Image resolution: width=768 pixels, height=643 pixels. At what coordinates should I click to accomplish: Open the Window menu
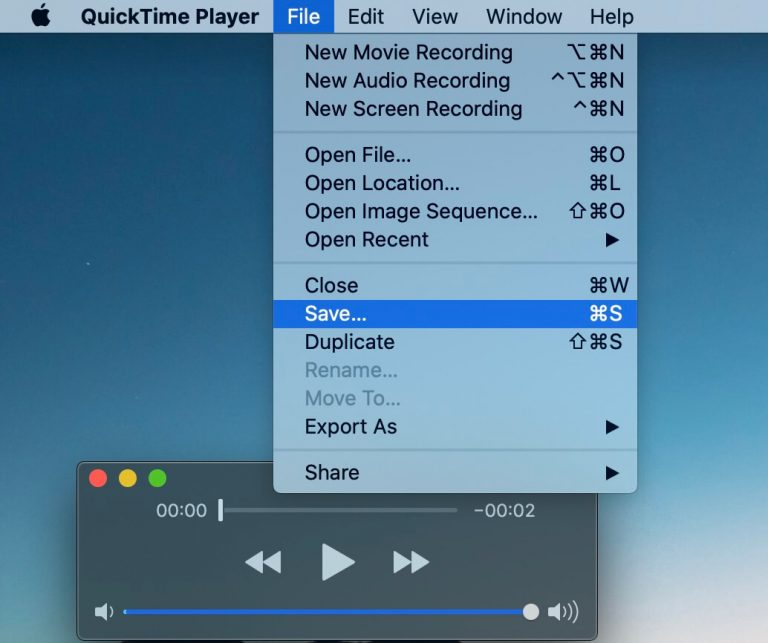(524, 17)
